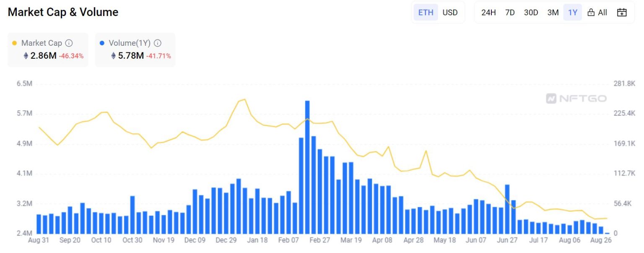Click the yellow Market Cap legend dot
Image resolution: width=644 pixels, height=253 pixels.
tap(15, 43)
